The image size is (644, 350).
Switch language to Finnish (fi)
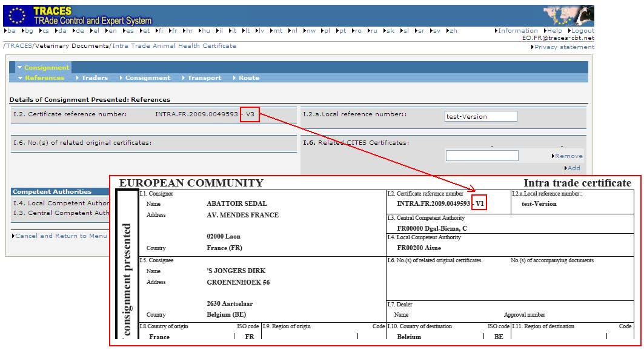click(159, 31)
